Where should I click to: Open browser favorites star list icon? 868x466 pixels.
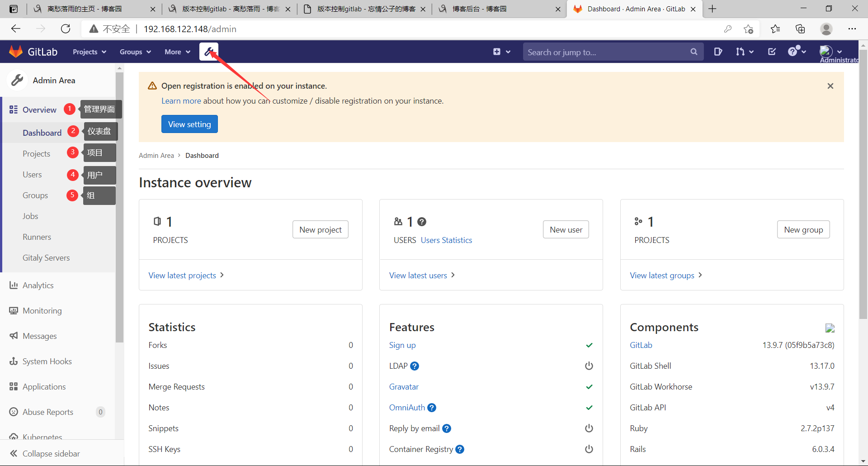click(x=775, y=29)
